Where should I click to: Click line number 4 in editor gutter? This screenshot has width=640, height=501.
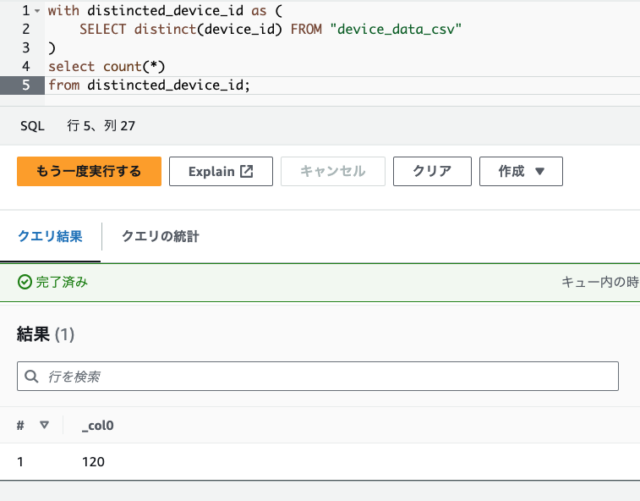pyautogui.click(x=26, y=66)
